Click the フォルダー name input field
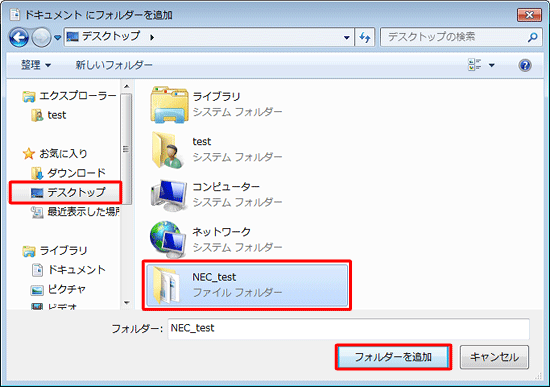This screenshot has height=387, width=550. (348, 328)
